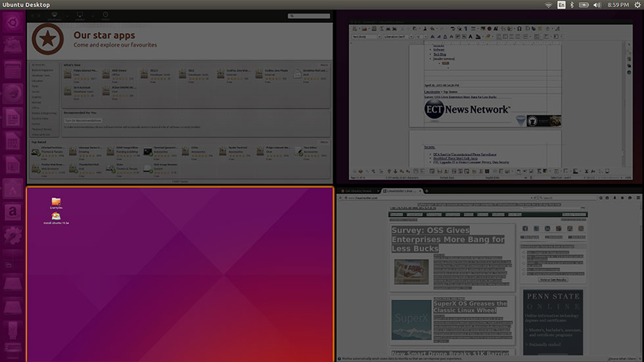Open the session gear menu
The height and width of the screenshot is (362, 644).
click(x=637, y=5)
